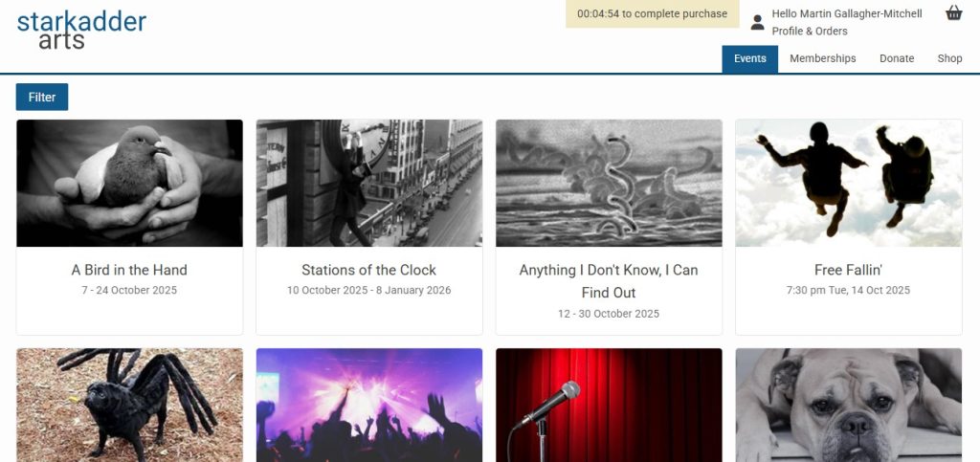980x462 pixels.
Task: Open the Profile & Orders link
Action: point(810,32)
